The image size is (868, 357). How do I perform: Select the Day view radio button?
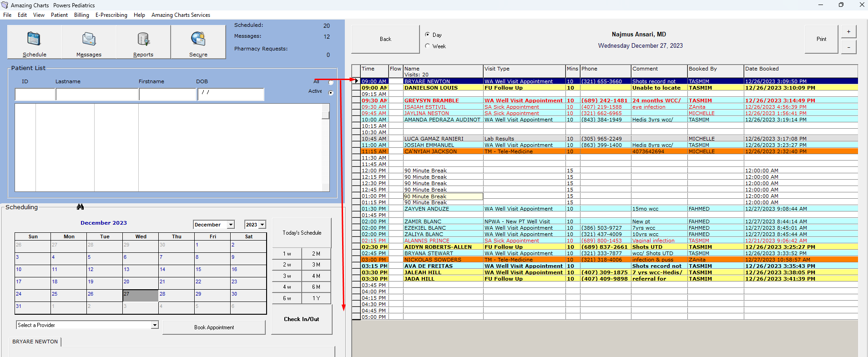click(427, 35)
